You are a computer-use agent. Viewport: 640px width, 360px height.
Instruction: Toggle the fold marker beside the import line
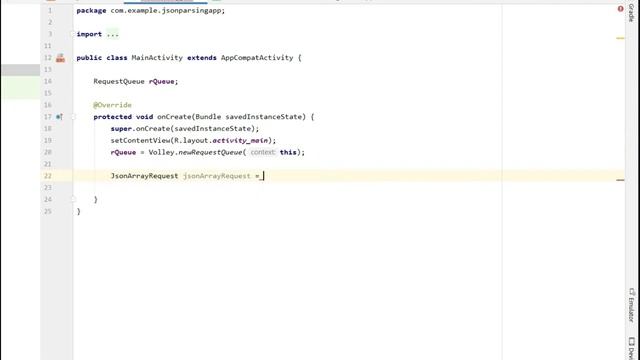73,34
